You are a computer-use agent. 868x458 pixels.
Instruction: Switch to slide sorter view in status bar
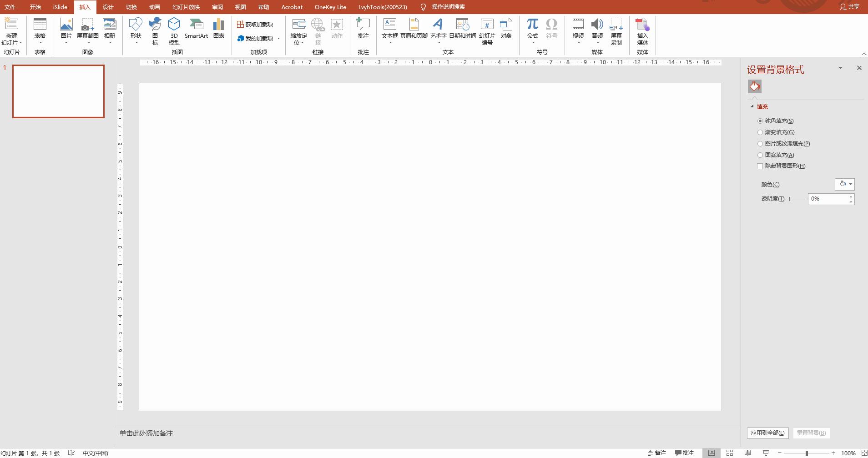[x=730, y=453]
